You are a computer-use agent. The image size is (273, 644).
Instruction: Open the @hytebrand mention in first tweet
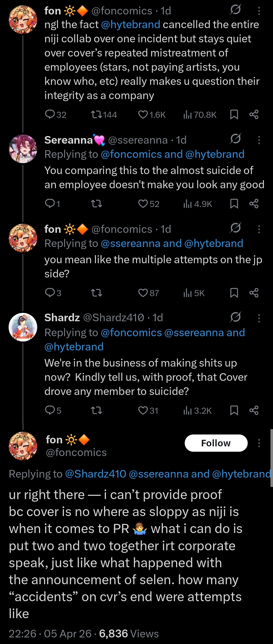pyautogui.click(x=130, y=25)
